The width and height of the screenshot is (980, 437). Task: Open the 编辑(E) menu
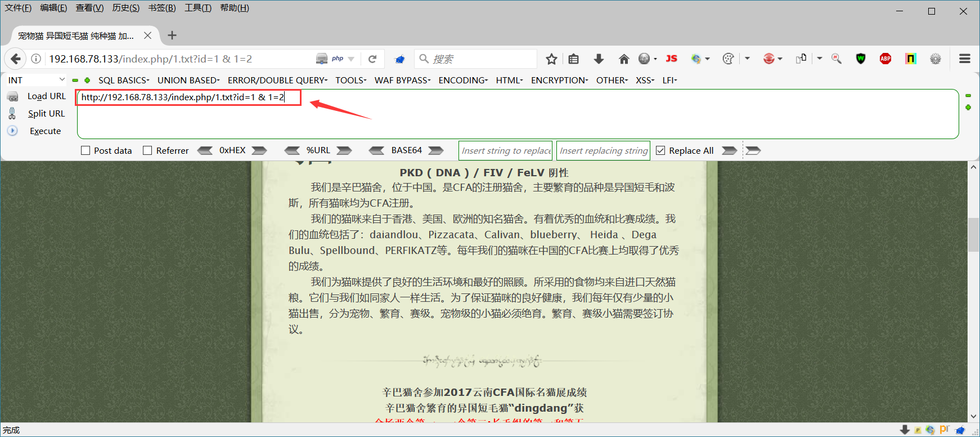tap(53, 8)
